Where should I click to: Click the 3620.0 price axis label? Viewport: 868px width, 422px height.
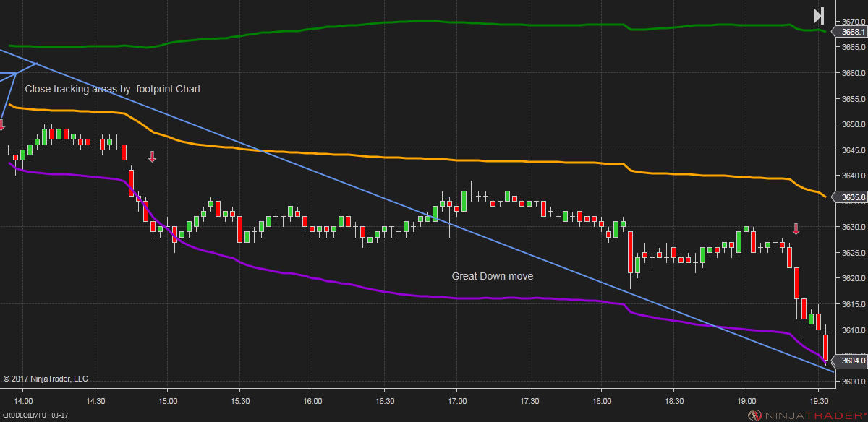tap(854, 278)
